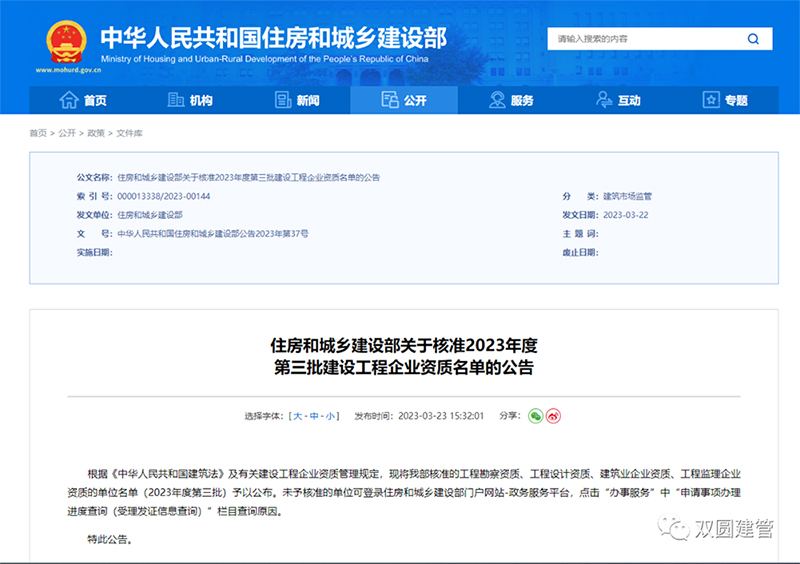
Task: Set font size to medium 中
Action: 313,416
